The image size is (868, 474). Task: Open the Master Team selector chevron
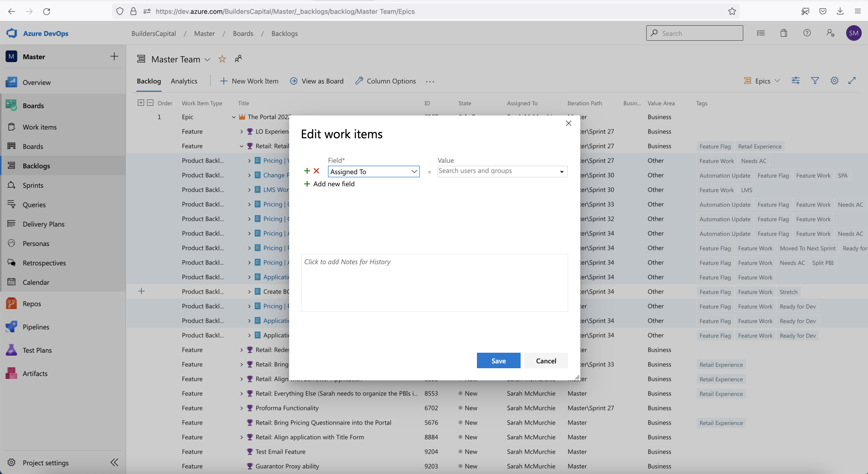[207, 59]
